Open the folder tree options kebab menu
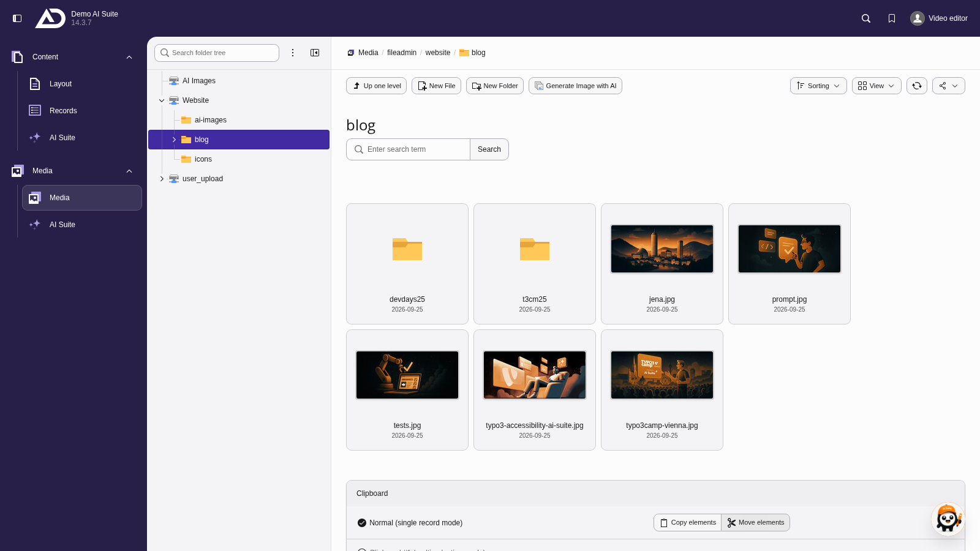 (293, 53)
